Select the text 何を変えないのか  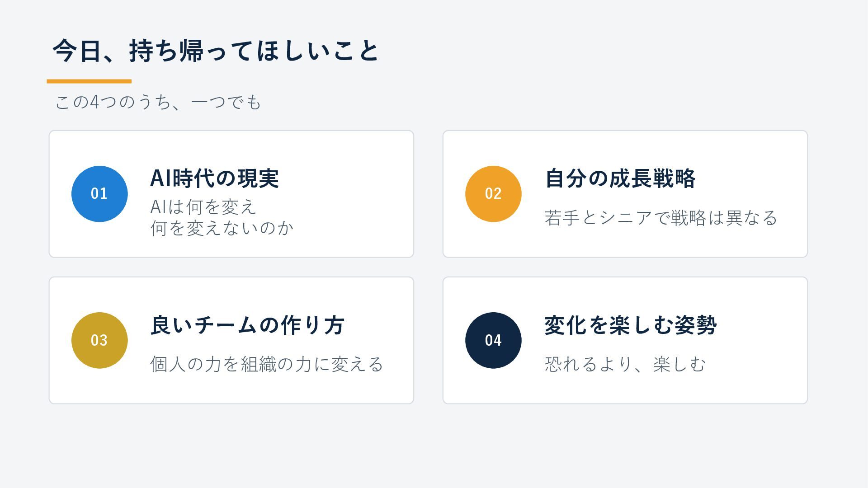pos(222,228)
